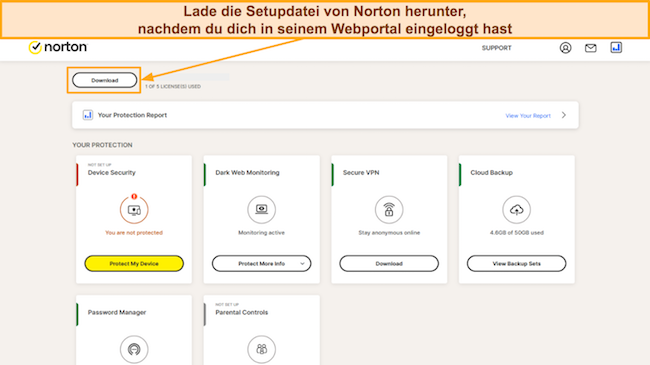Click the Dark Web Monitoring eye icon
650x365 pixels.
pyautogui.click(x=262, y=209)
